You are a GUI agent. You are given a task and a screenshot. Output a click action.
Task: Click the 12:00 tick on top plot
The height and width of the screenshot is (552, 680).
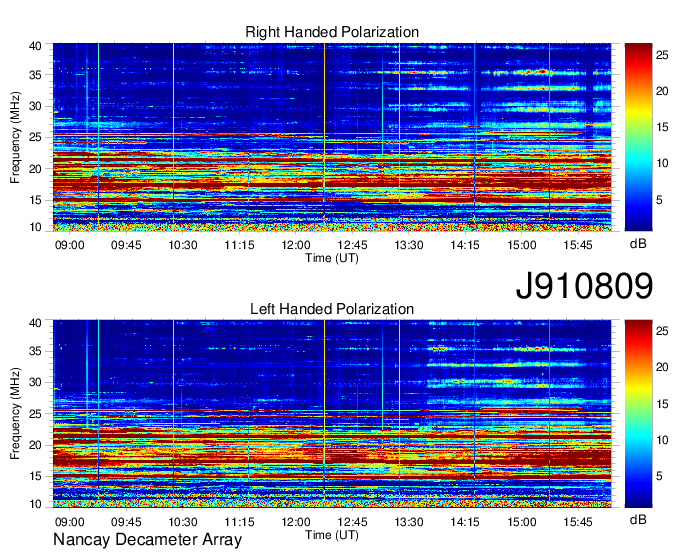[x=296, y=245]
